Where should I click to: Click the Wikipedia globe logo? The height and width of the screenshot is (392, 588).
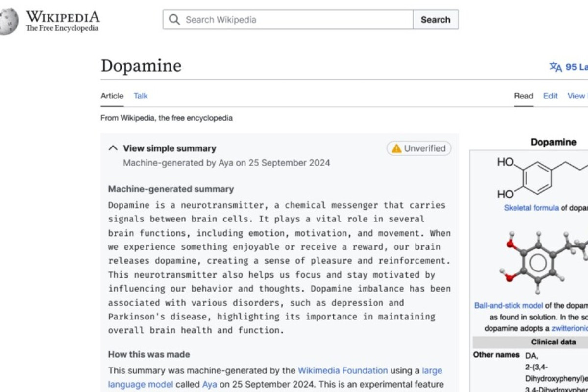[x=9, y=21]
